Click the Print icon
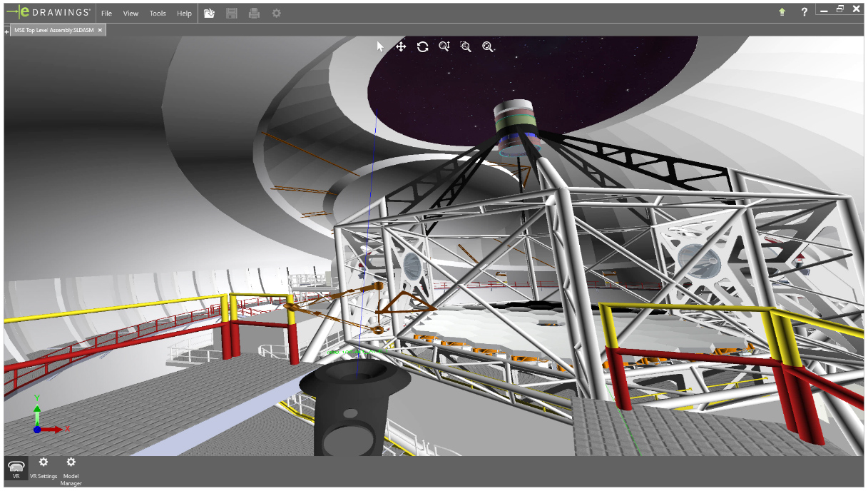The image size is (868, 491). 254,12
